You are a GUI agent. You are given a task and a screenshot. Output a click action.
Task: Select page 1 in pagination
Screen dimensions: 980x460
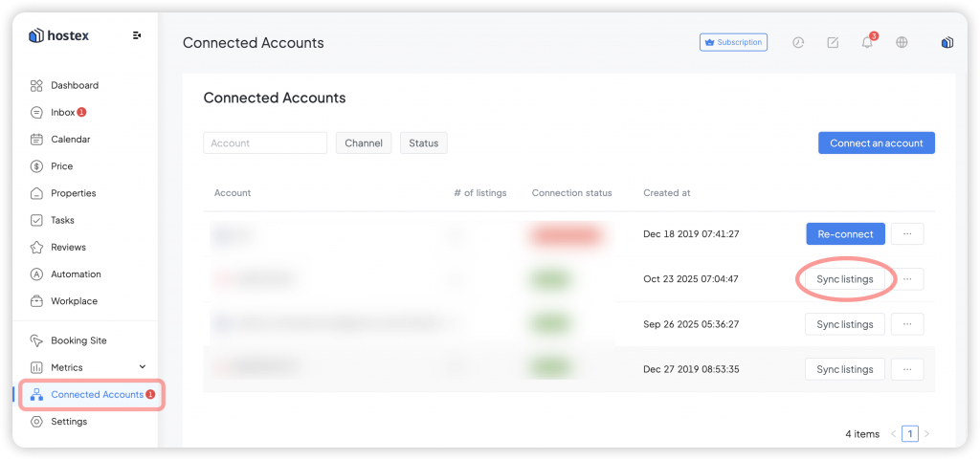910,434
